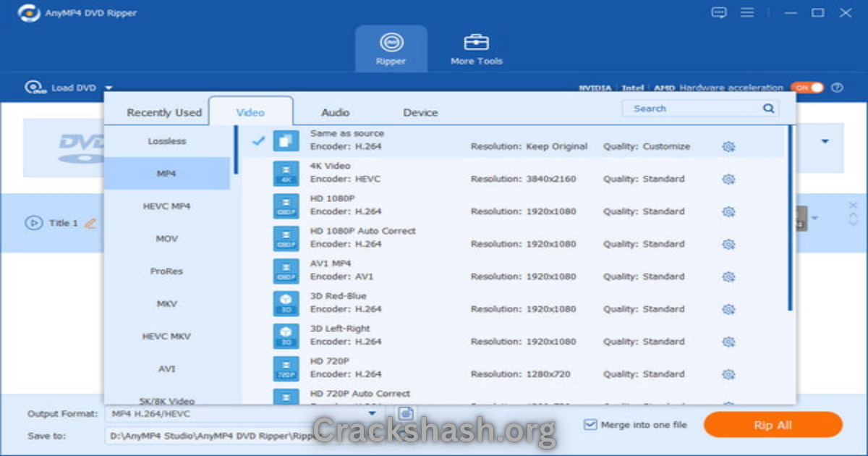Choose Lossless format category
This screenshot has height=456, width=868.
(167, 141)
